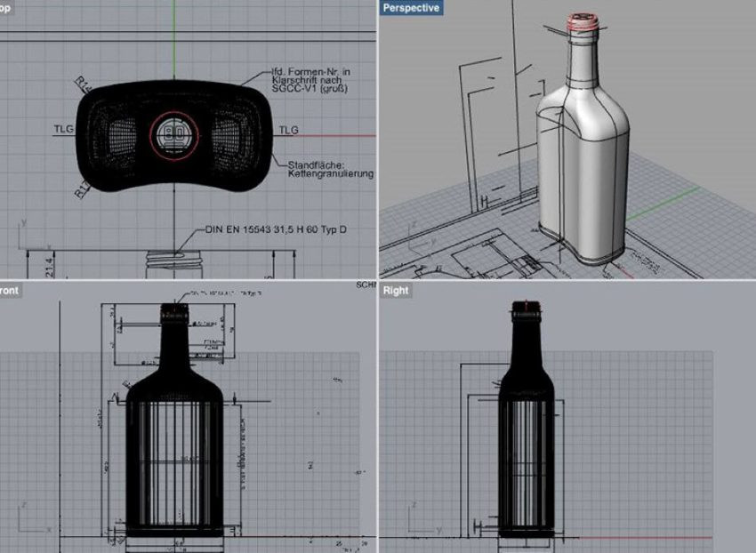The width and height of the screenshot is (756, 553).
Task: Activate the Perspective viewport title
Action: click(x=410, y=8)
